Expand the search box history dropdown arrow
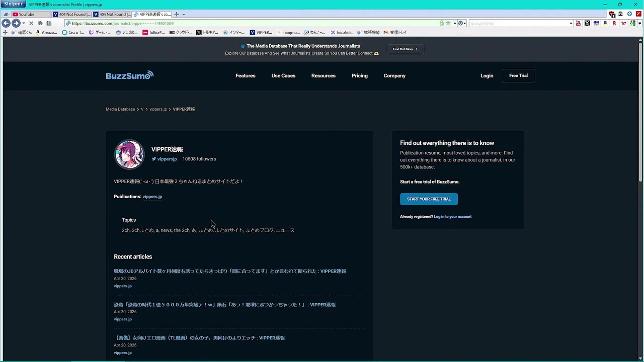 [571, 23]
